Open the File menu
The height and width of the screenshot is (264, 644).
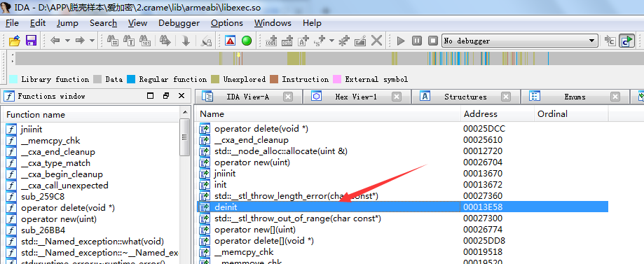tap(12, 23)
